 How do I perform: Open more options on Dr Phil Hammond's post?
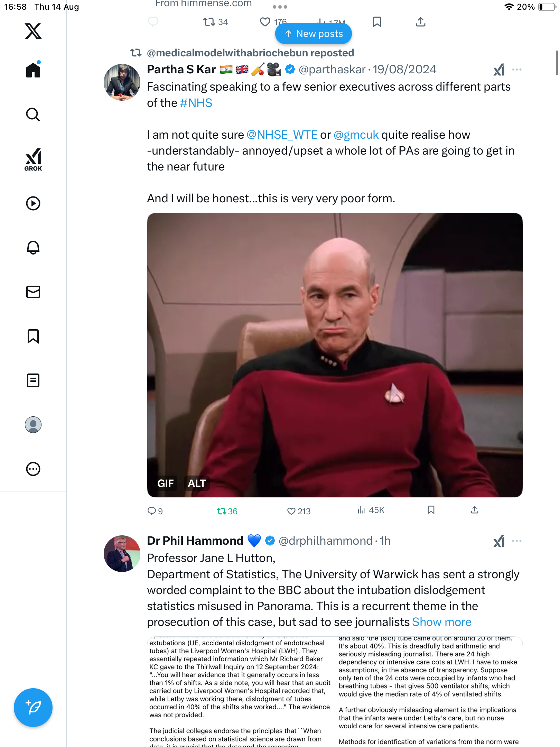coord(517,541)
